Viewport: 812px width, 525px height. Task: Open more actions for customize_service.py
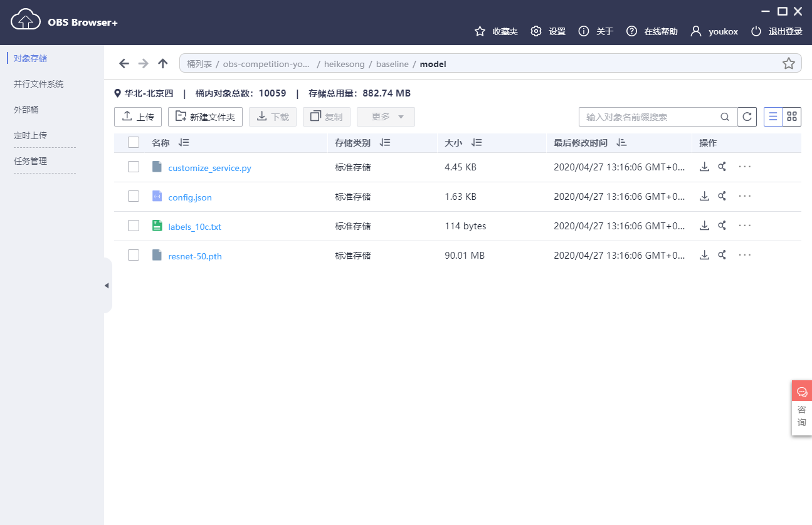[745, 167]
